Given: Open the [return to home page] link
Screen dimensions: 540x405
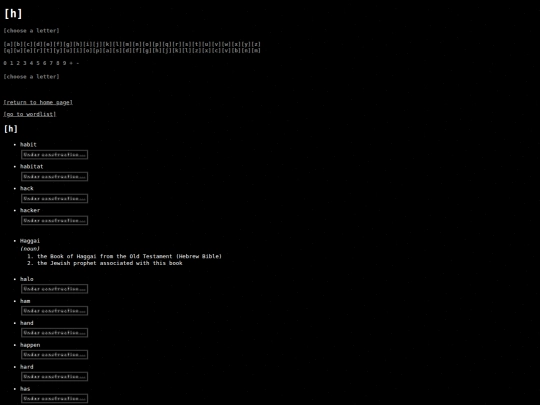Looking at the screenshot, I should click(x=38, y=102).
